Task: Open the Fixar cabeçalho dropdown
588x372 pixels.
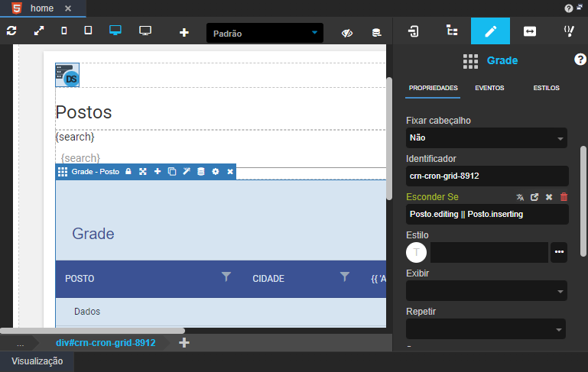Action: point(486,137)
